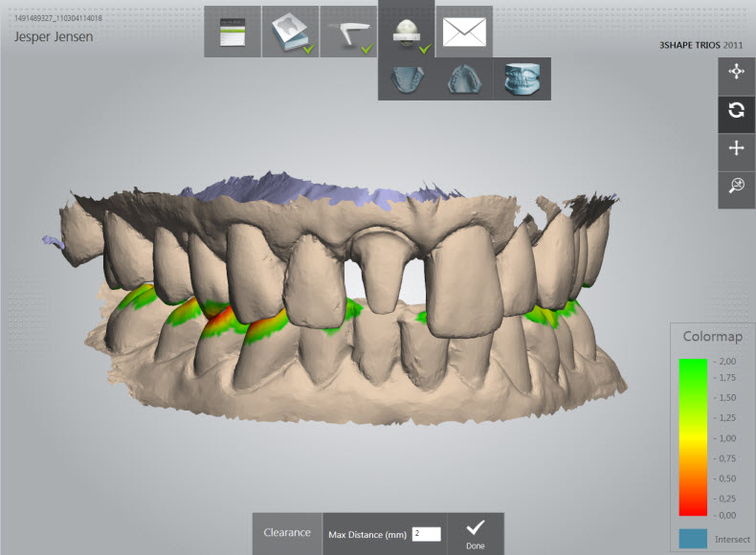Viewport: 756px width, 555px height.
Task: Show the upper jaw scan view
Action: [464, 78]
